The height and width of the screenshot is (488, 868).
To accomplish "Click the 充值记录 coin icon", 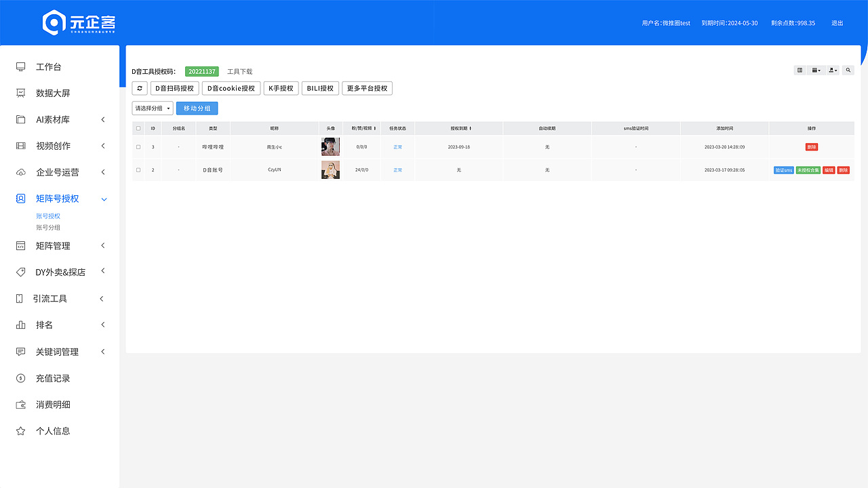I will [21, 378].
